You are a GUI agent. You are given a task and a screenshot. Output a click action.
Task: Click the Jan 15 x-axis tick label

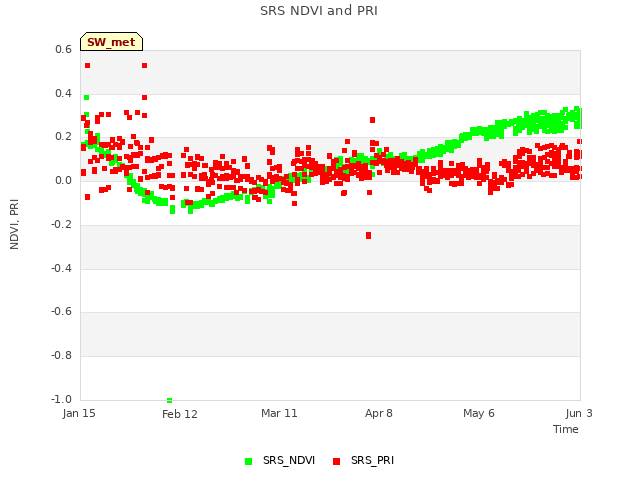79,413
